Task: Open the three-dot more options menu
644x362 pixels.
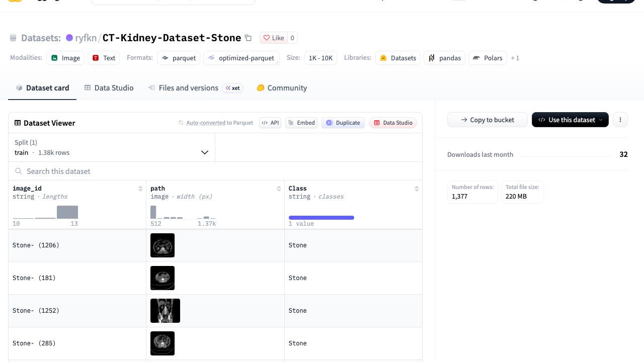Action: 620,120
